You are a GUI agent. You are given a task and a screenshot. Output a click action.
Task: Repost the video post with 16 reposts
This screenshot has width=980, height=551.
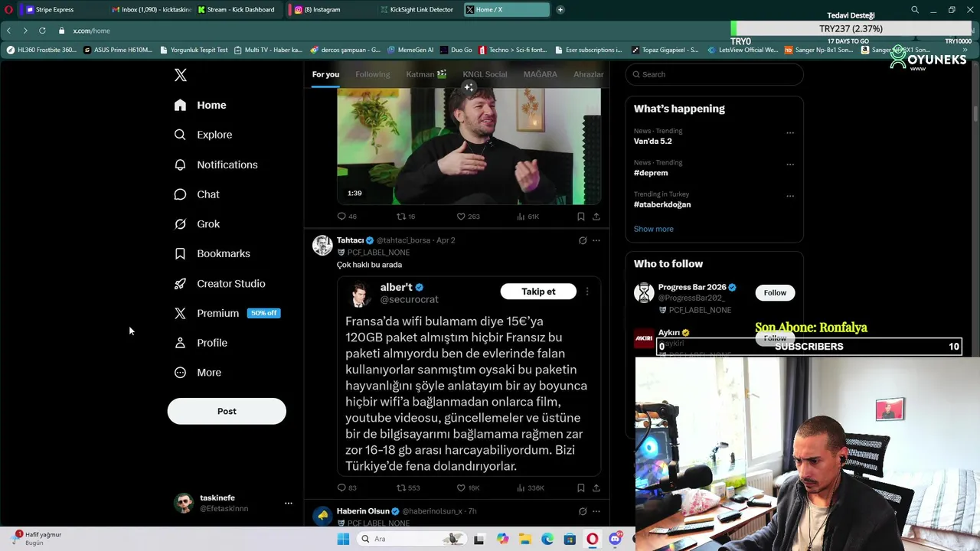406,217
